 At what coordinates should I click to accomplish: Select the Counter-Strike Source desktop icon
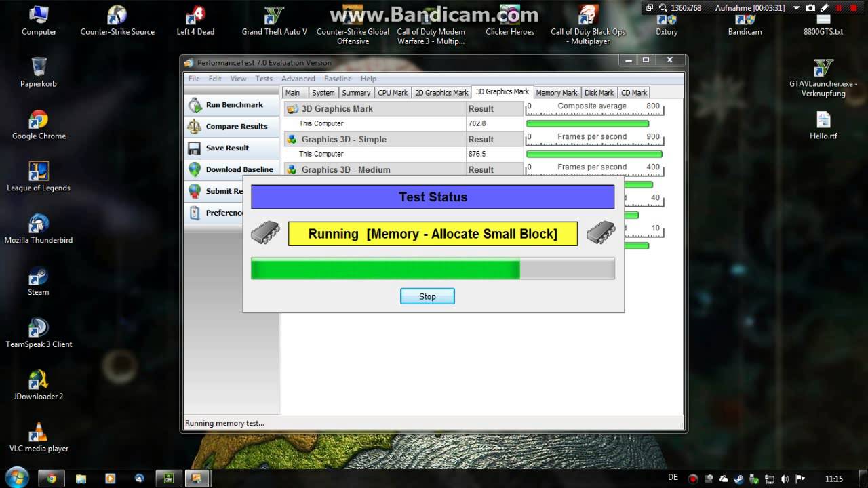[x=117, y=15]
